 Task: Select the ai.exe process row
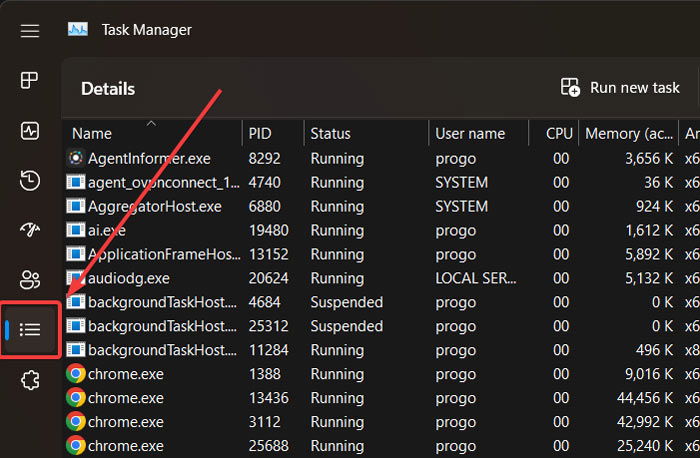tap(107, 230)
